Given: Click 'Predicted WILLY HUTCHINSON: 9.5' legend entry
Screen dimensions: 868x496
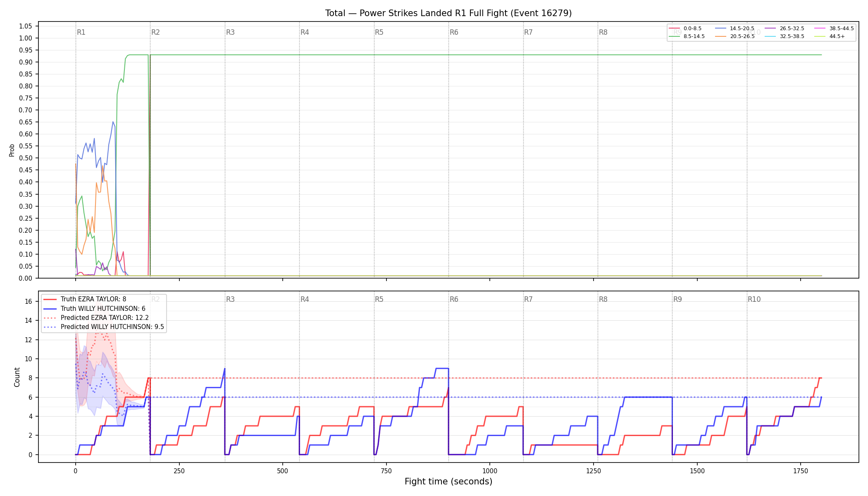Looking at the screenshot, I should (x=112, y=327).
